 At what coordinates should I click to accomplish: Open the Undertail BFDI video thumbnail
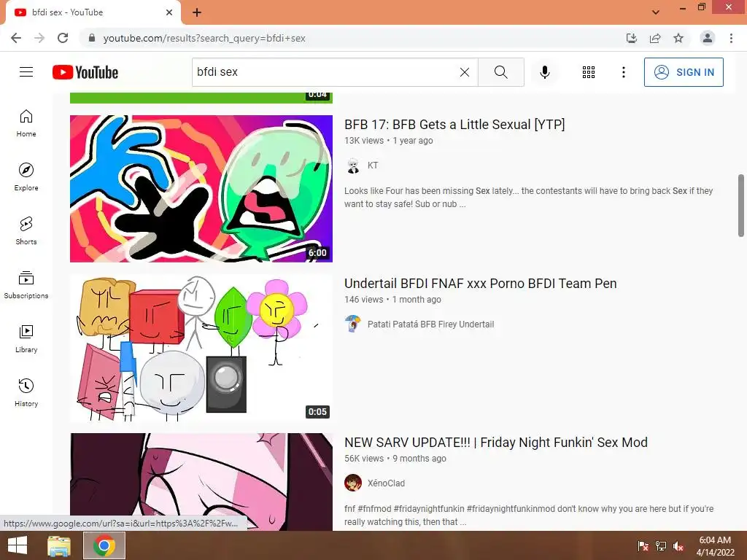tap(201, 348)
